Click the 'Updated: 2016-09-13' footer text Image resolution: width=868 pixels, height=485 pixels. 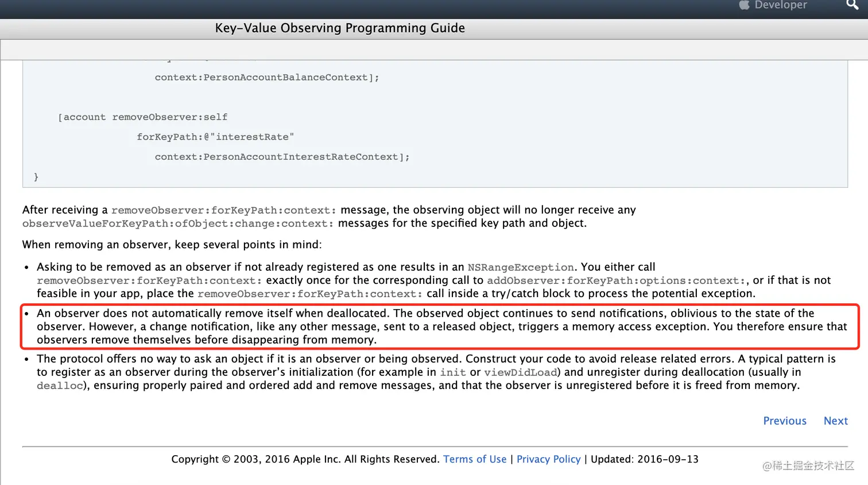click(645, 459)
